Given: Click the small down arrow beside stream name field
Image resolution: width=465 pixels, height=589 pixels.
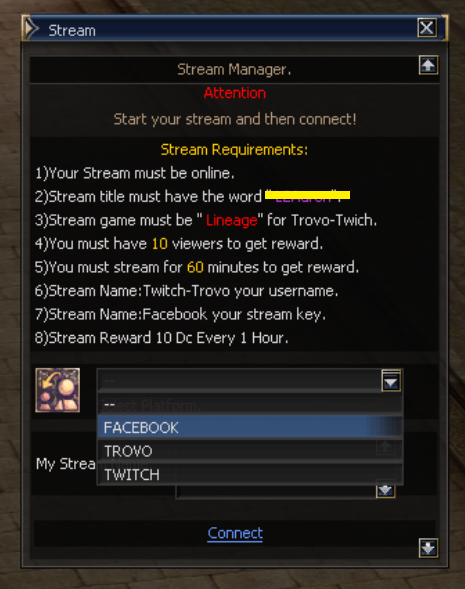Looking at the screenshot, I should point(385,491).
